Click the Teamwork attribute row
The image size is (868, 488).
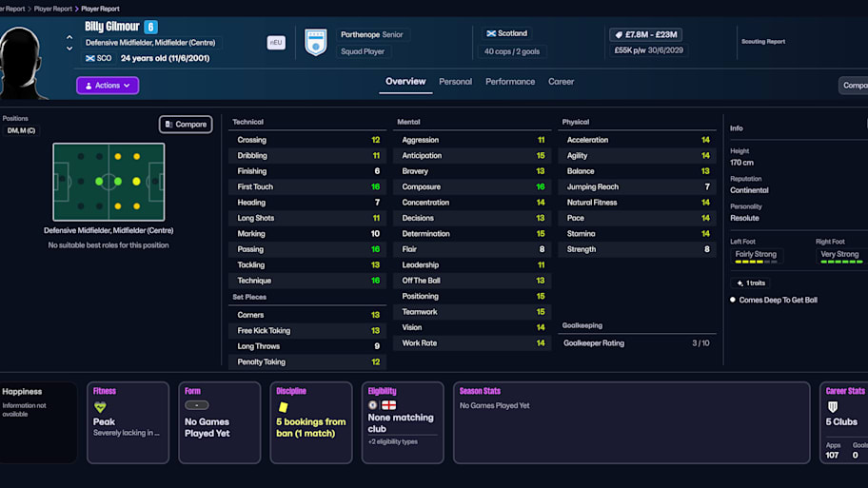(472, 312)
